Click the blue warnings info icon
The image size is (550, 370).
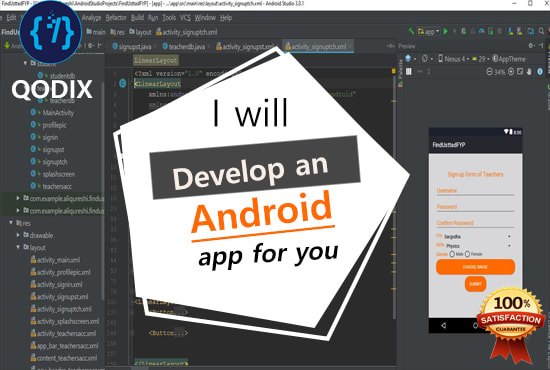pos(540,72)
